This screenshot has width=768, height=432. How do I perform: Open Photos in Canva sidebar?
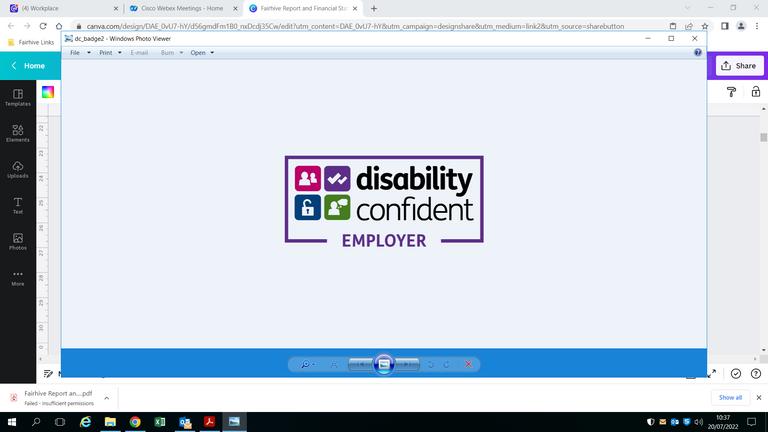(18, 241)
